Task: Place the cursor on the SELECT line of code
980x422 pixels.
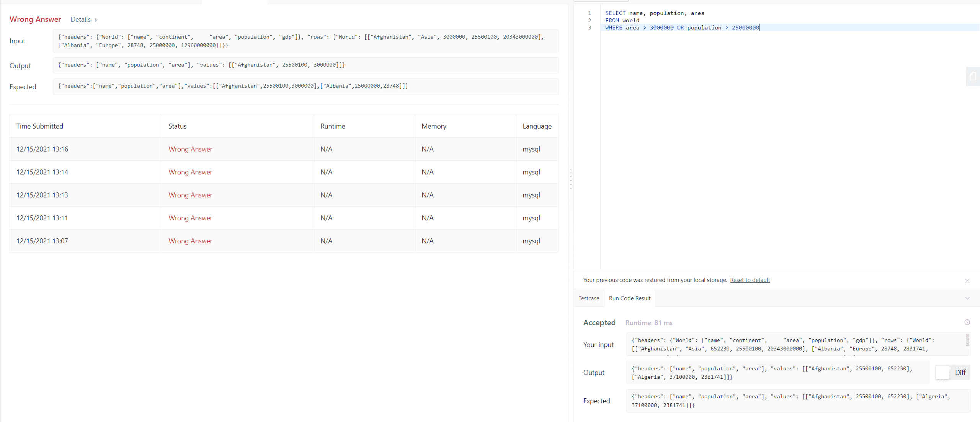Action: click(x=655, y=13)
